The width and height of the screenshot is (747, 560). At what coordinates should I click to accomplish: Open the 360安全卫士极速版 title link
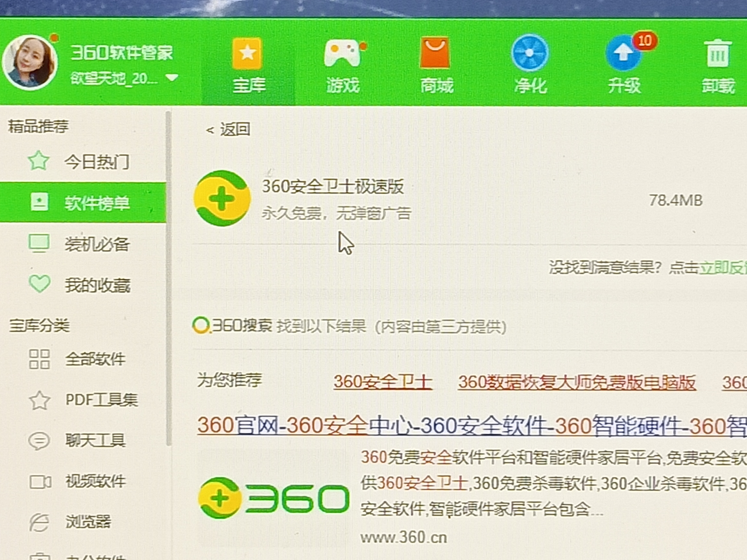click(333, 186)
